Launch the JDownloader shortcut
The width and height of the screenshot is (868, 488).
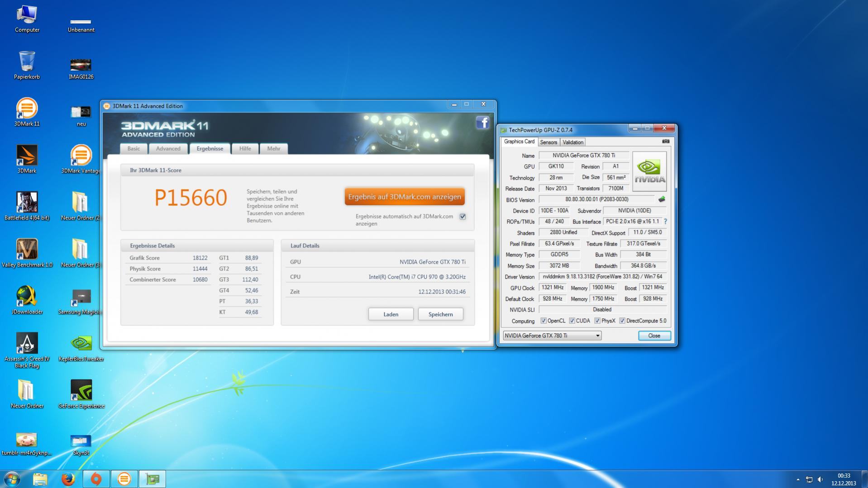pyautogui.click(x=27, y=300)
